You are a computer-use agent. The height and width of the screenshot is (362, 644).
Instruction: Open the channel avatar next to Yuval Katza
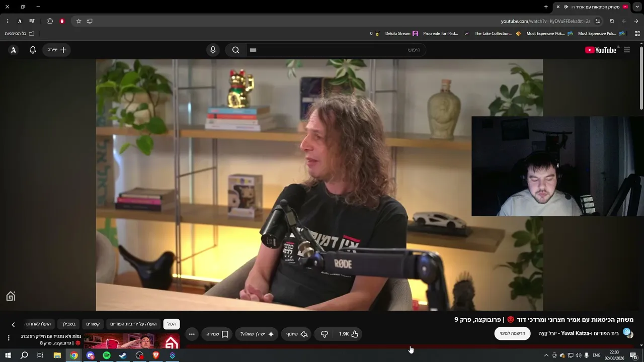627,333
